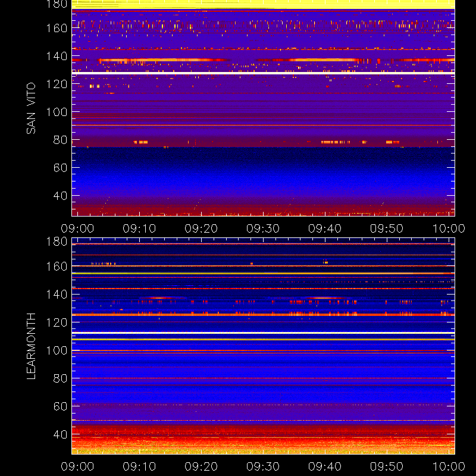The height and width of the screenshot is (476, 476).
Task: Click 09:10 under the LEARMONTH plot
Action: click(139, 466)
